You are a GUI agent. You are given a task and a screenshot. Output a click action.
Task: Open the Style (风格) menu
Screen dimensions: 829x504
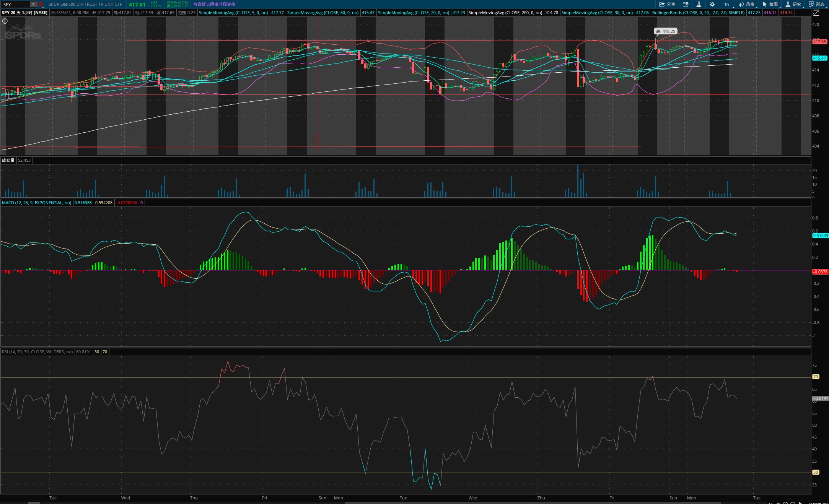click(747, 4)
